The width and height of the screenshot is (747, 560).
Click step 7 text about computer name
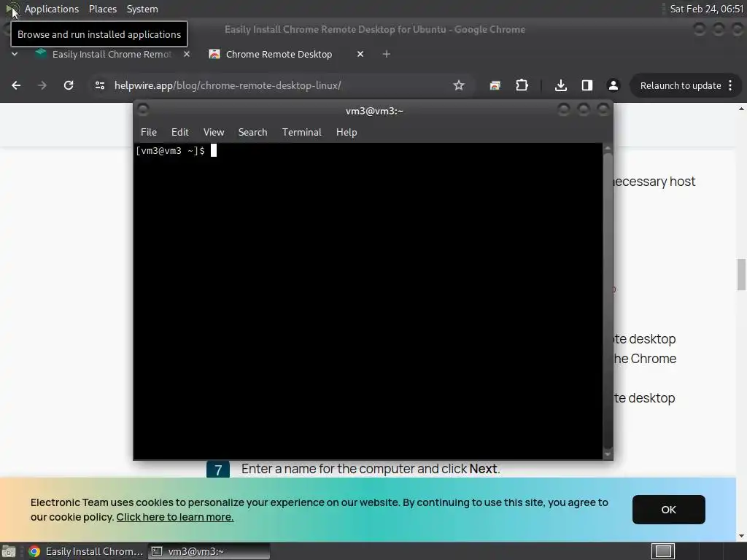(371, 469)
